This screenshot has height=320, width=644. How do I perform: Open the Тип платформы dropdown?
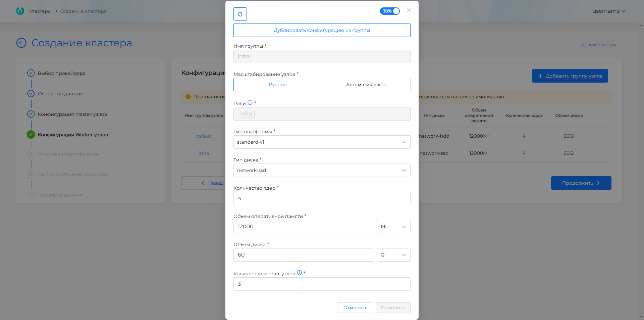322,142
